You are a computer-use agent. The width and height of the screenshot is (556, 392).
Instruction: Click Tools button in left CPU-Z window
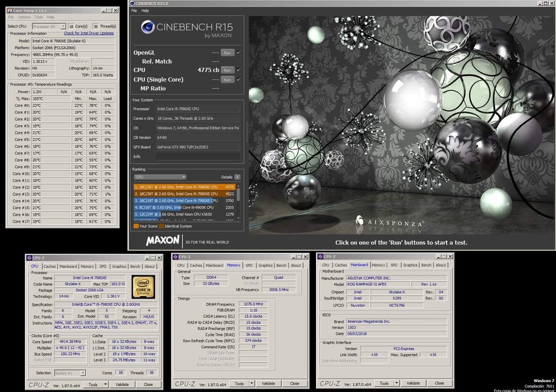(93, 385)
